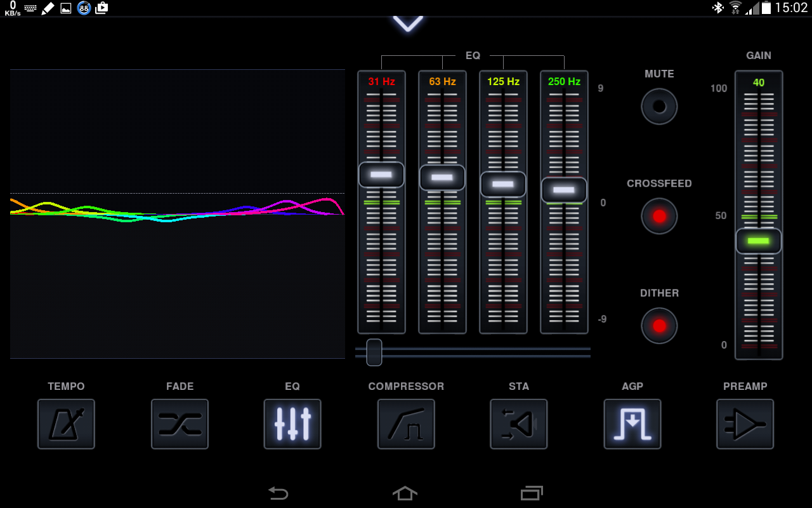The image size is (812, 508).
Task: Select the AGP effect icon
Action: pyautogui.click(x=632, y=424)
